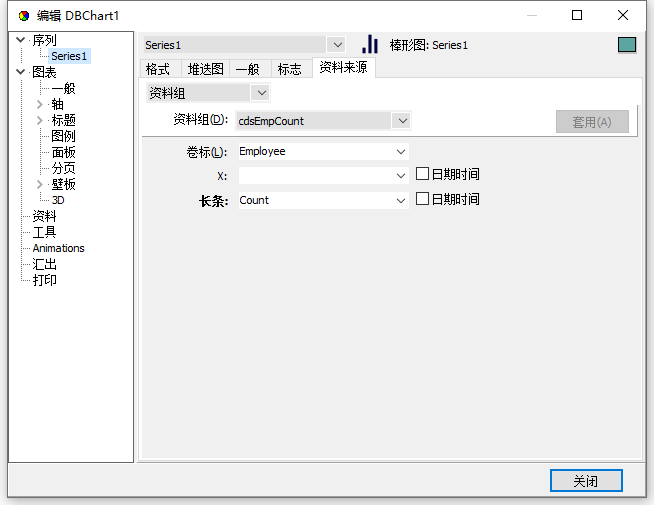Select 面板 in the tree

[63, 152]
